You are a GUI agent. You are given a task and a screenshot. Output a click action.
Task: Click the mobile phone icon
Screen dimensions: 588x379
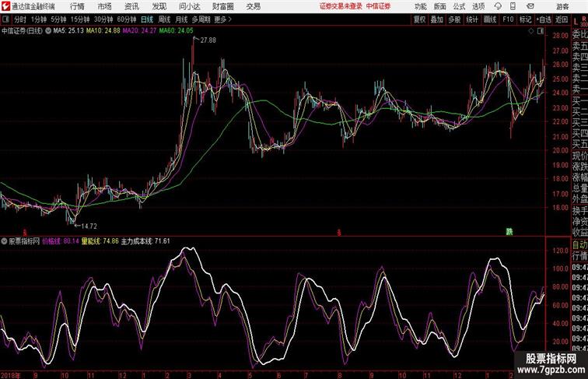click(x=513, y=6)
